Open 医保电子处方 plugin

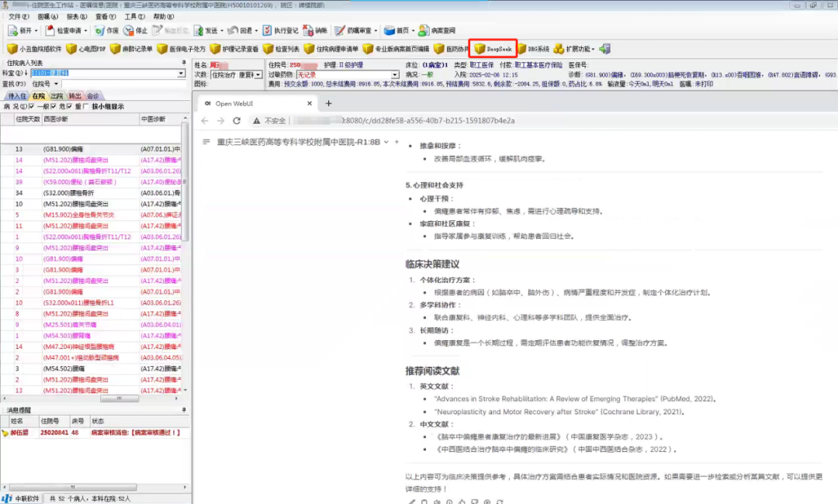click(x=181, y=49)
